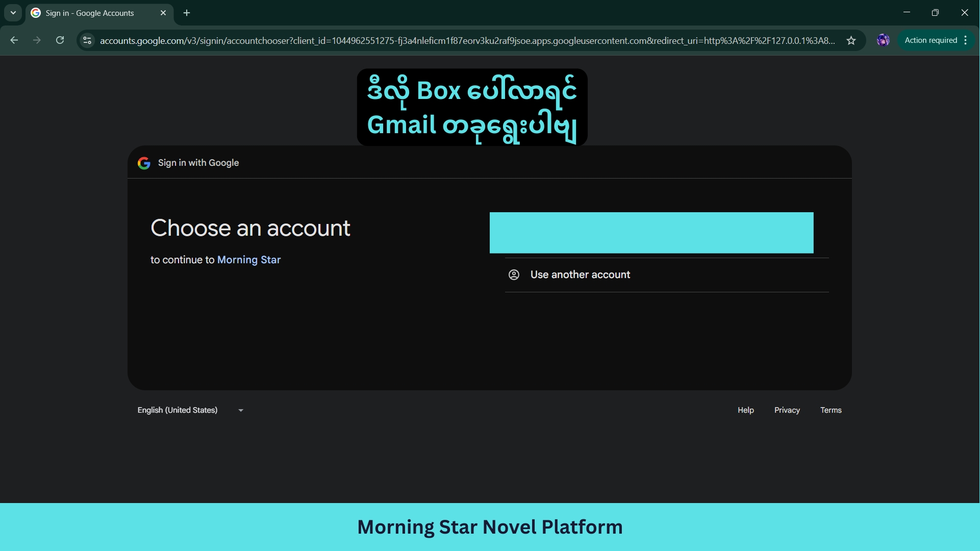Open a new tab with the plus button
This screenshot has height=551, width=980.
[186, 13]
